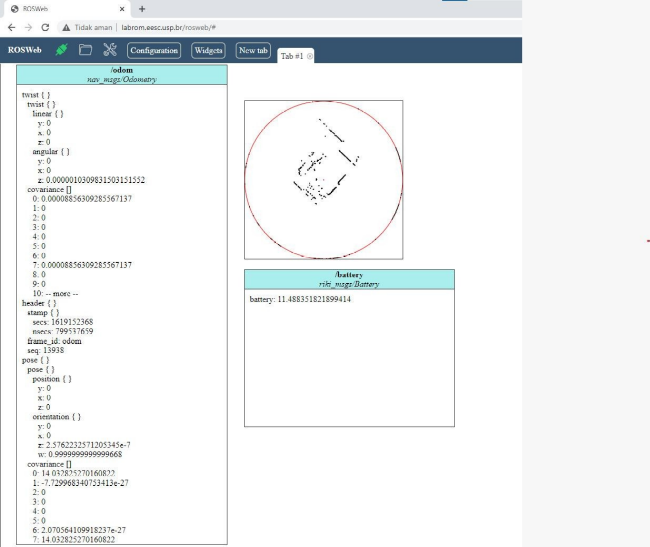Image resolution: width=650 pixels, height=547 pixels.
Task: Go back with the browser back arrow
Action: coord(11,27)
